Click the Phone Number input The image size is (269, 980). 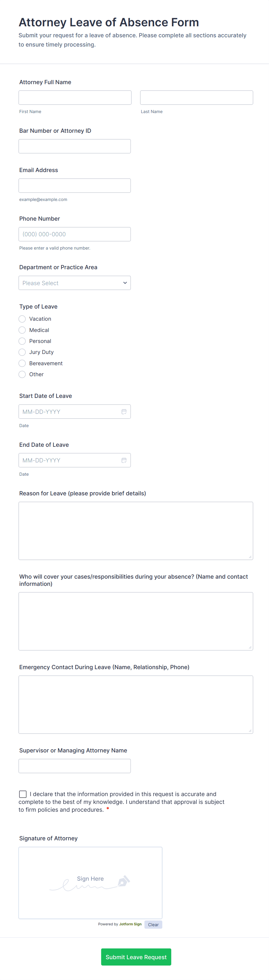tap(75, 234)
